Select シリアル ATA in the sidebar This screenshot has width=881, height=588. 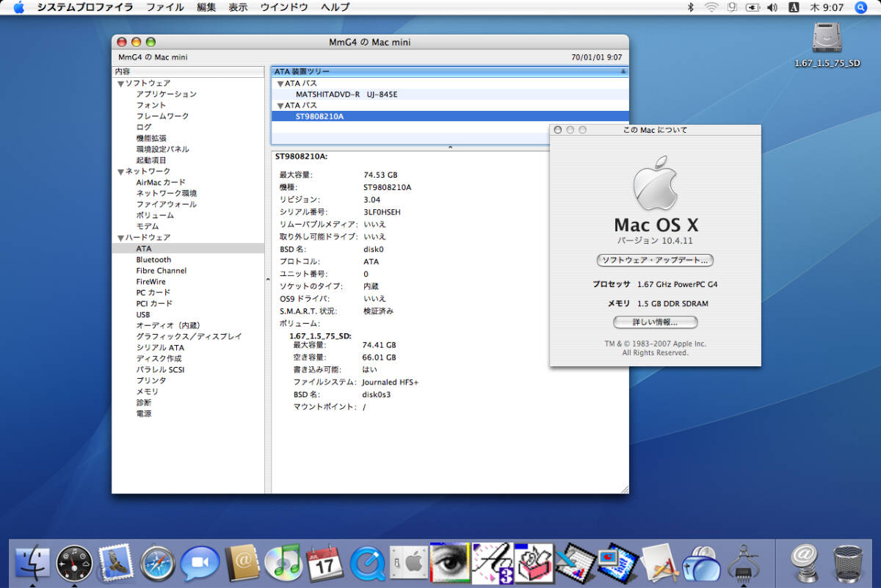160,348
